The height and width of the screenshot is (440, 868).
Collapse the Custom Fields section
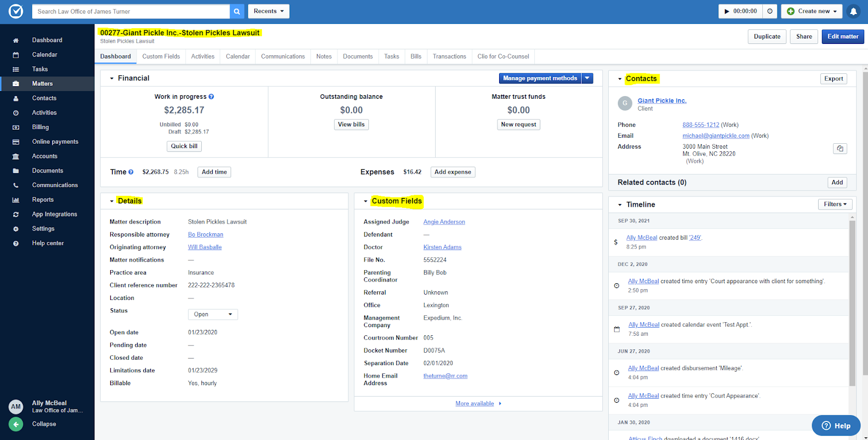click(366, 201)
